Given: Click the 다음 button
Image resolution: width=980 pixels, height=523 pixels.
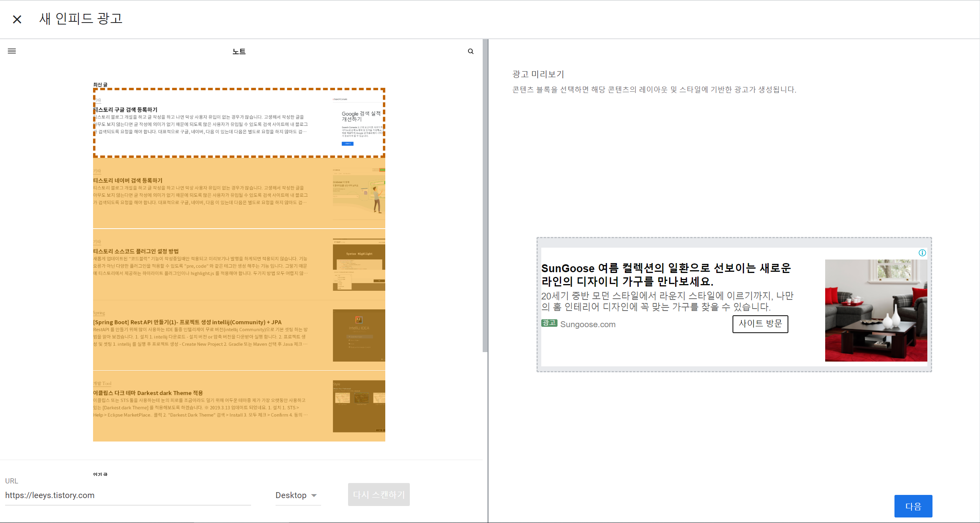Looking at the screenshot, I should pos(913,506).
